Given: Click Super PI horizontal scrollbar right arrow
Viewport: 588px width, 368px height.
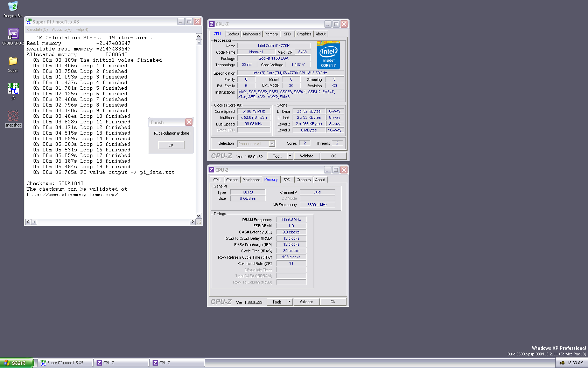Looking at the screenshot, I should click(192, 222).
